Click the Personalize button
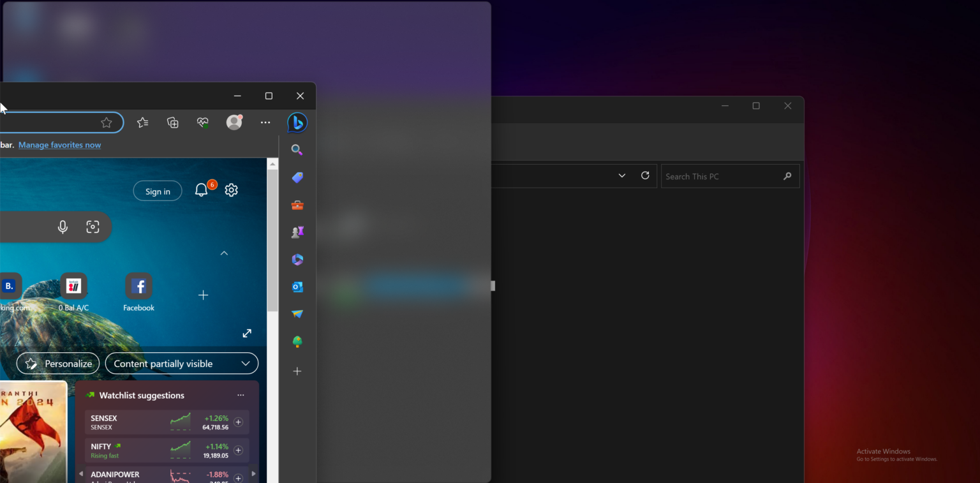Screen dimensions: 980x483 (x=58, y=364)
